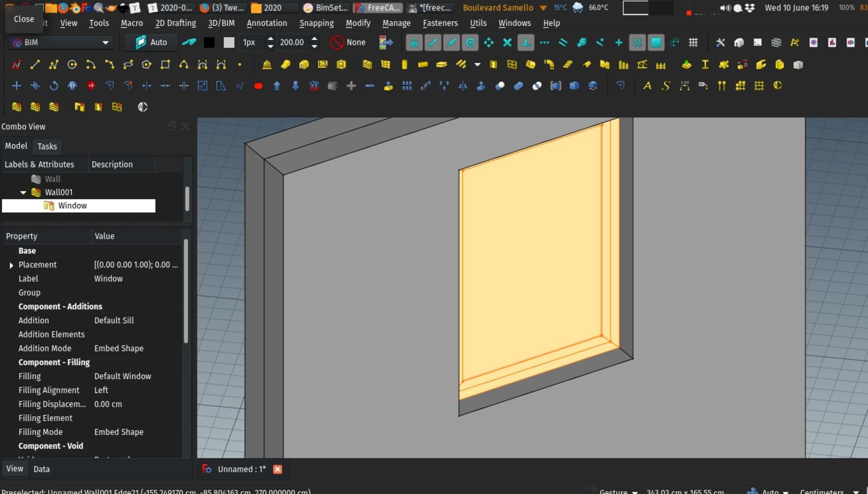Toggle snap to midpoint

click(x=451, y=42)
